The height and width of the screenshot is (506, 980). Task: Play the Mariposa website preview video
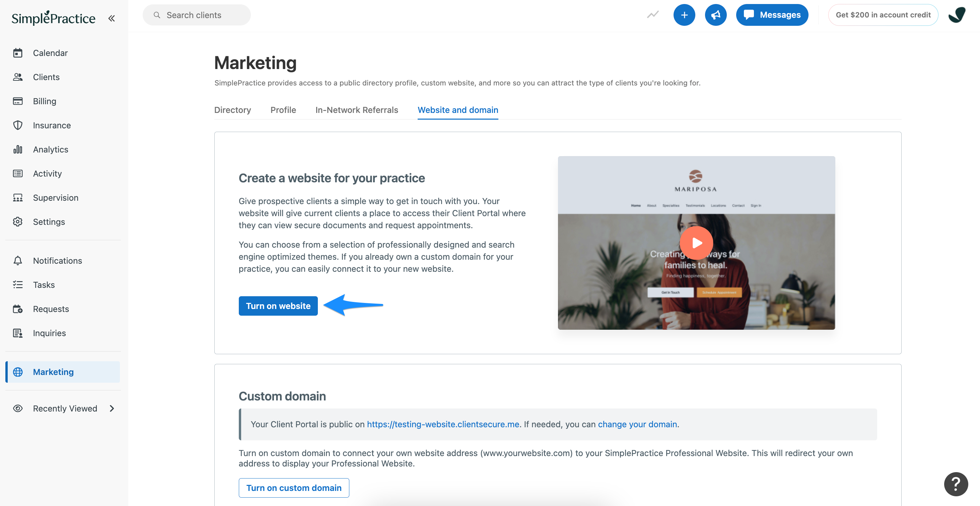[696, 243]
